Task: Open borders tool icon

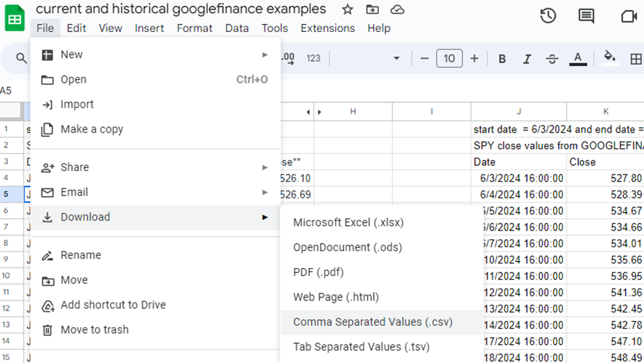Action: click(636, 59)
